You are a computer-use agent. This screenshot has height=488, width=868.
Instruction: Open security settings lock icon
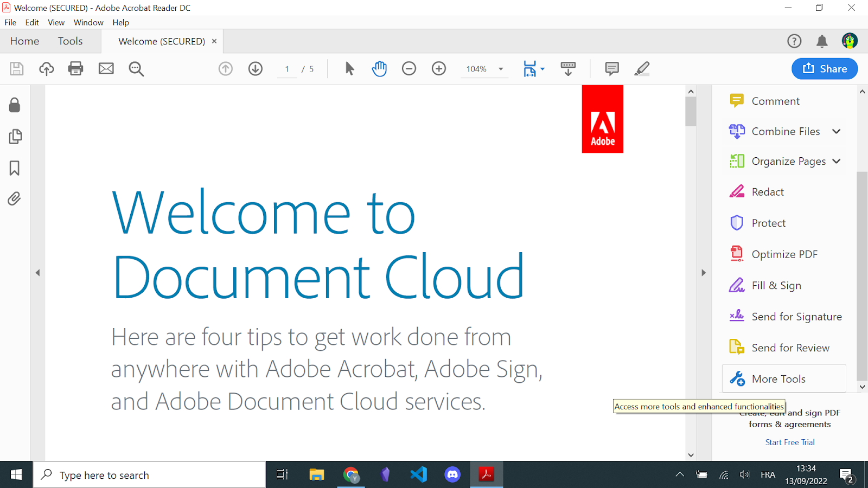15,105
